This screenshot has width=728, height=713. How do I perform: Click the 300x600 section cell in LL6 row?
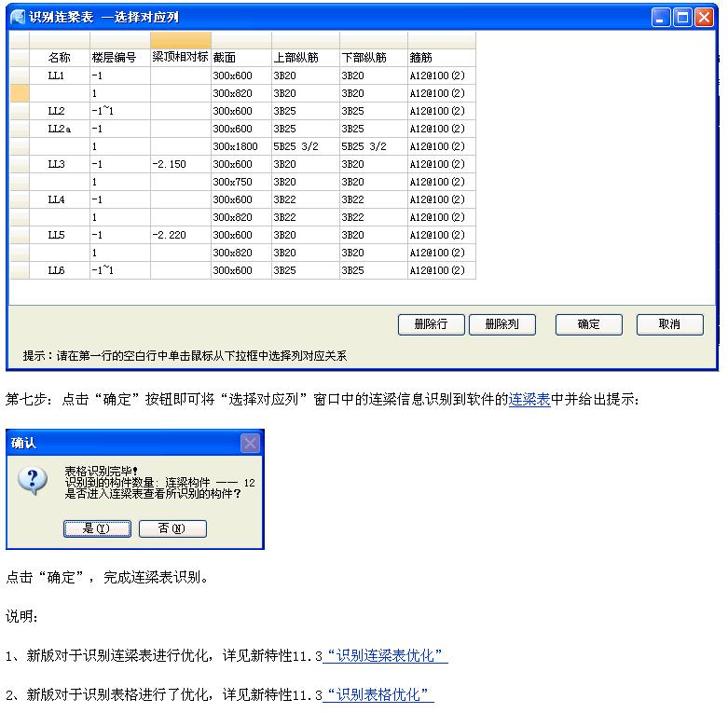click(x=241, y=270)
